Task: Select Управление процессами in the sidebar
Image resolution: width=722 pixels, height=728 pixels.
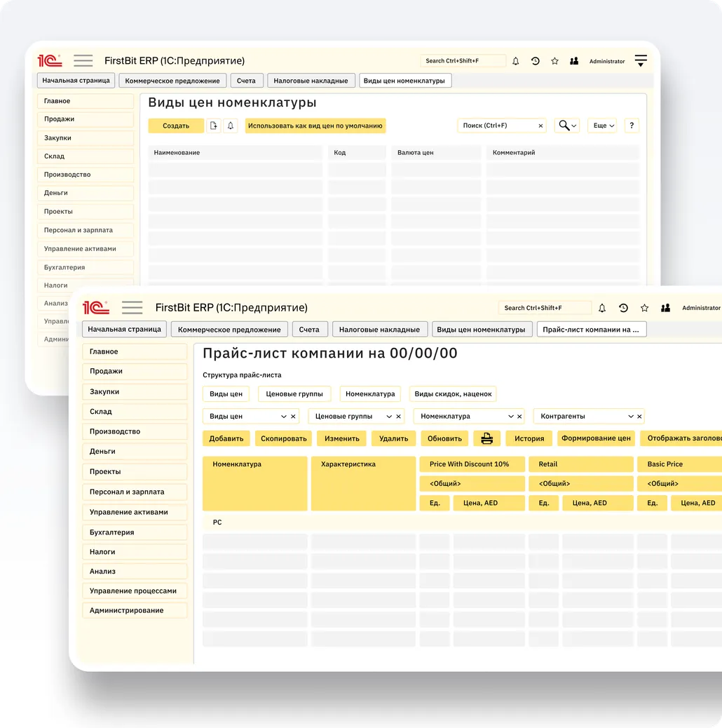Action: (x=132, y=591)
